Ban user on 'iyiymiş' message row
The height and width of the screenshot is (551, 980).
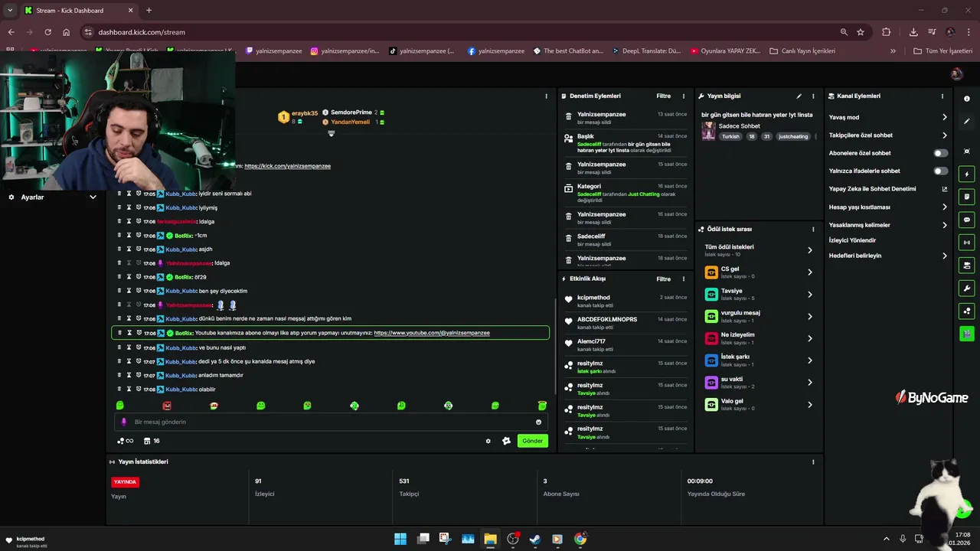click(x=139, y=207)
